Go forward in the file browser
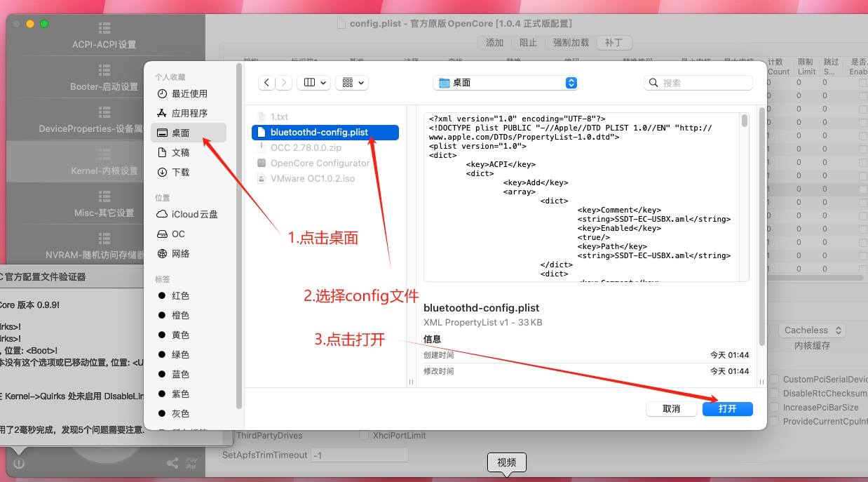The width and height of the screenshot is (868, 482). click(284, 83)
